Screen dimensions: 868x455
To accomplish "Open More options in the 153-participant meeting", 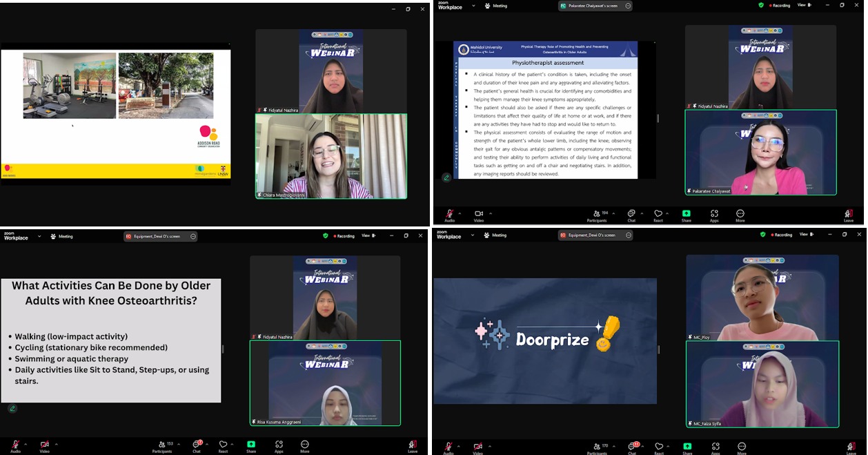I will tap(304, 445).
